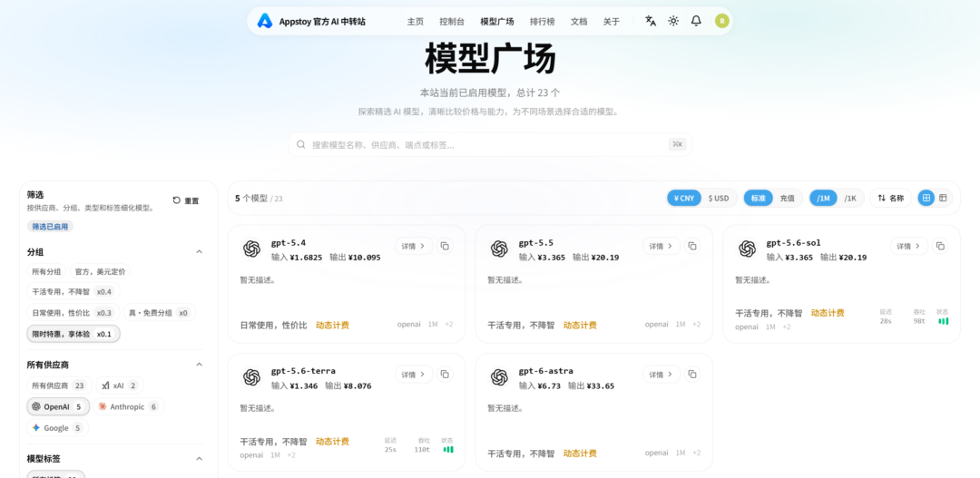Select 标准 pricing mode
980x478 pixels.
pos(759,198)
